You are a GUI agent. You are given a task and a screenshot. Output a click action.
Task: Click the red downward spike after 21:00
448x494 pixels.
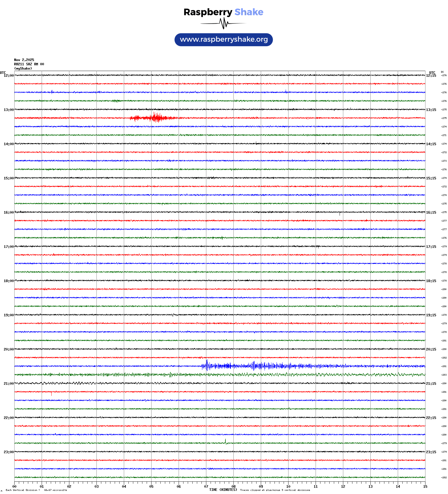click(51, 394)
